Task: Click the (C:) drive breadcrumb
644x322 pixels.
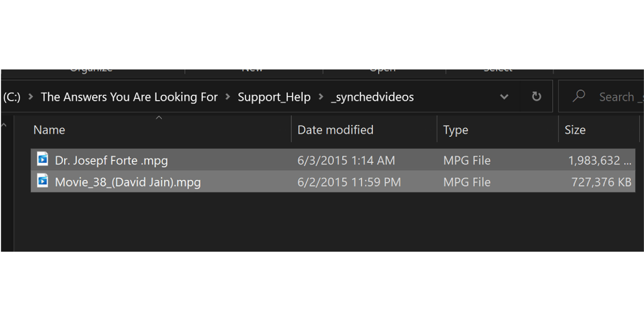Action: (x=12, y=97)
